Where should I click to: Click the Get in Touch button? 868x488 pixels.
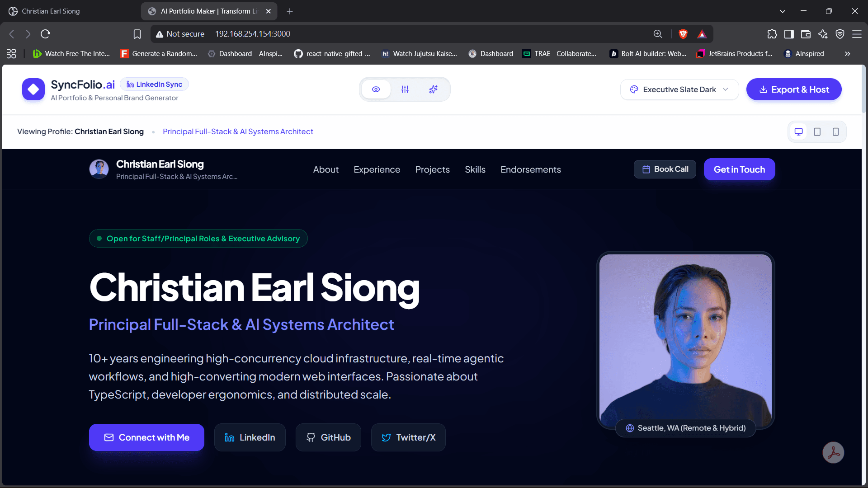740,169
